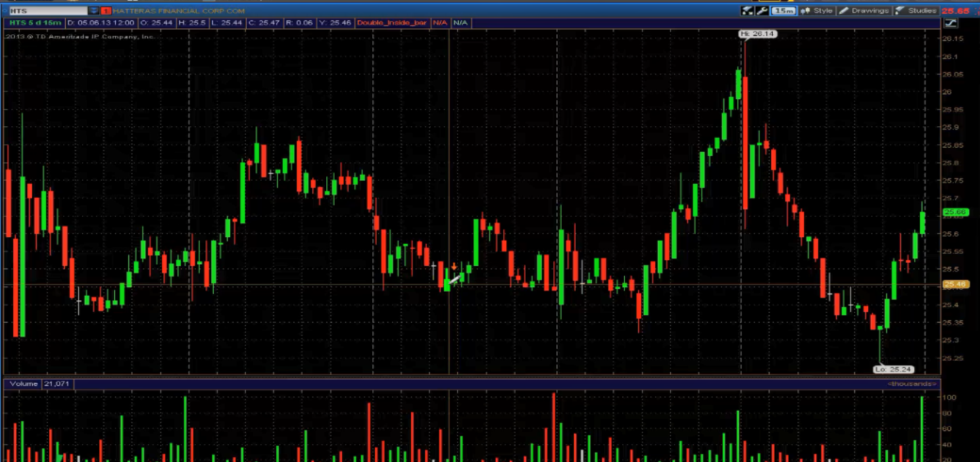Click the 'Lo: 25.24' price bubble
The image size is (980, 462).
point(894,369)
